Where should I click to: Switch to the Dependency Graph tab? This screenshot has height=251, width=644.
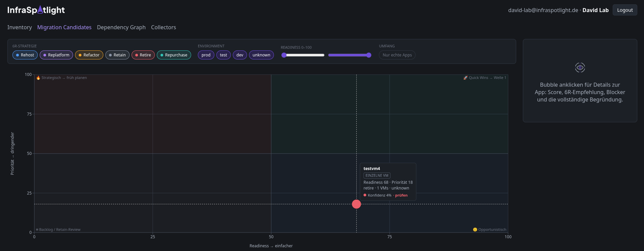click(x=121, y=27)
